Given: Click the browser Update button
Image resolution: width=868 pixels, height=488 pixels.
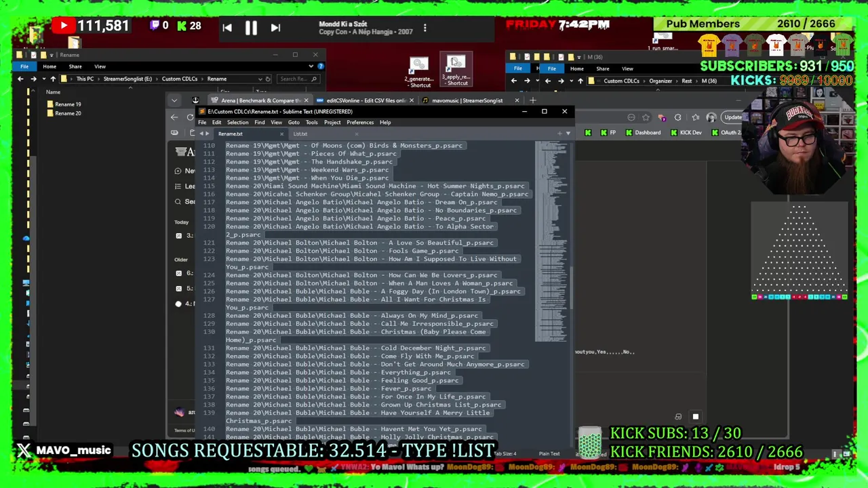Looking at the screenshot, I should [x=733, y=117].
